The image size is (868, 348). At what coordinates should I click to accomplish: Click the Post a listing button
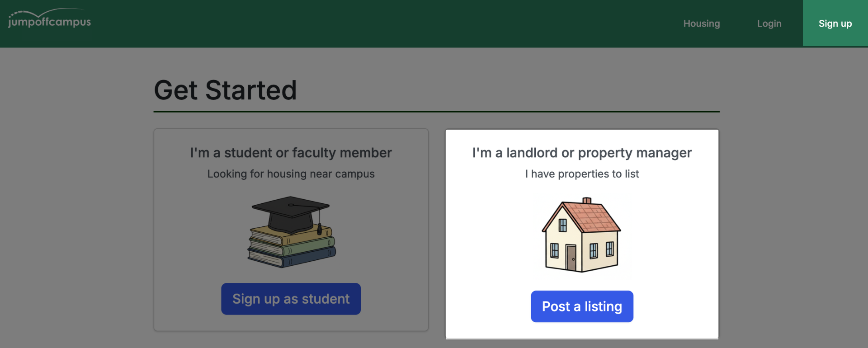point(582,306)
